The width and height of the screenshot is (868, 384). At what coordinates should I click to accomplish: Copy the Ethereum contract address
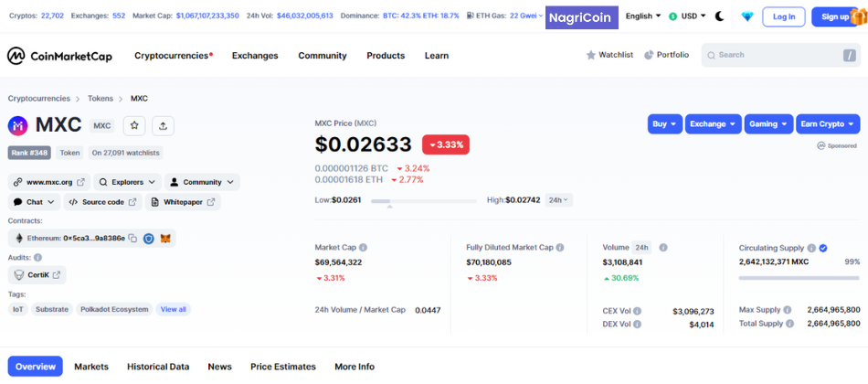click(132, 239)
